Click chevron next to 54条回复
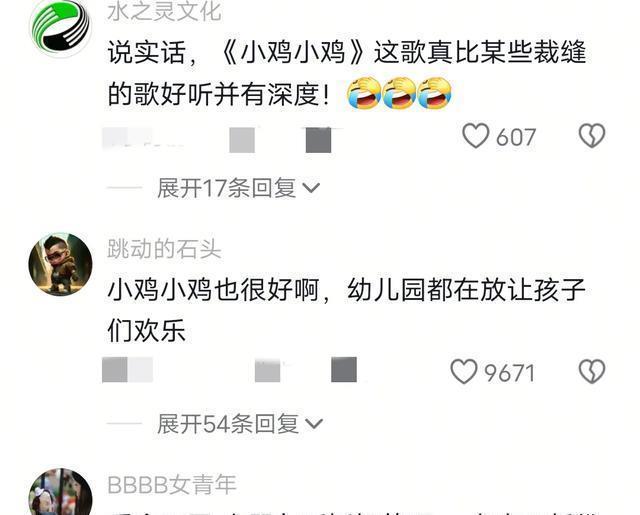Screen dimensions: 640x515 pos(314,424)
